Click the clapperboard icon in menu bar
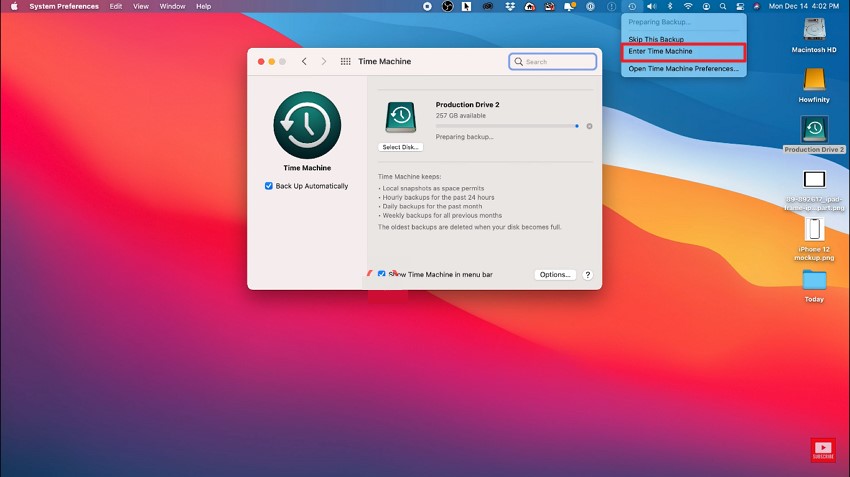Viewport: 850px width, 477px height. 550,7
